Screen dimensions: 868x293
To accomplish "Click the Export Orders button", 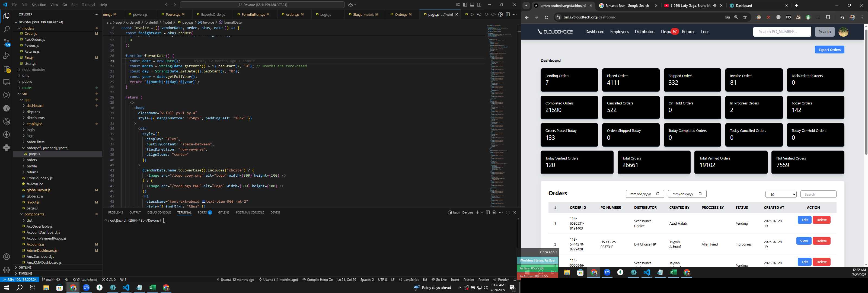I will click(x=829, y=50).
